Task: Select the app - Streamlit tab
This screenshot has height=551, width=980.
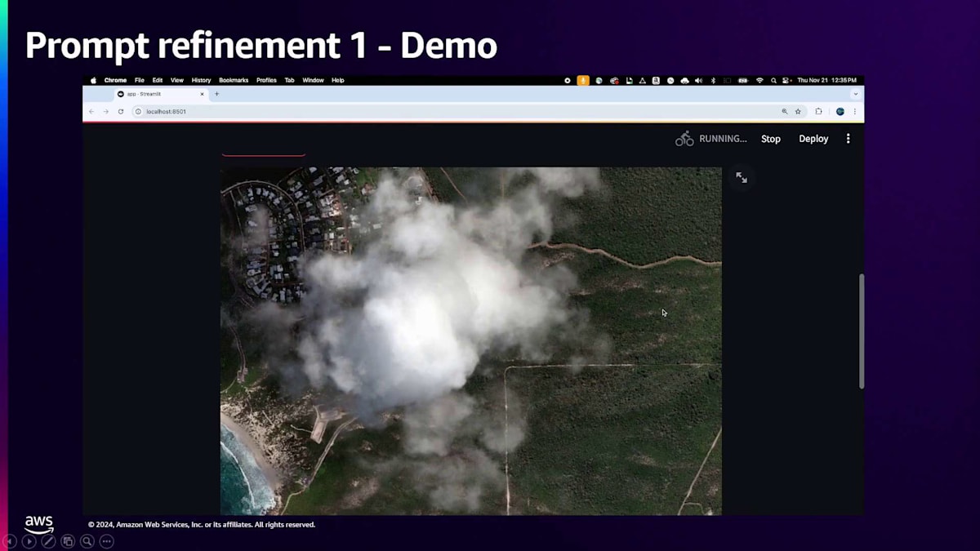Action: coord(160,94)
